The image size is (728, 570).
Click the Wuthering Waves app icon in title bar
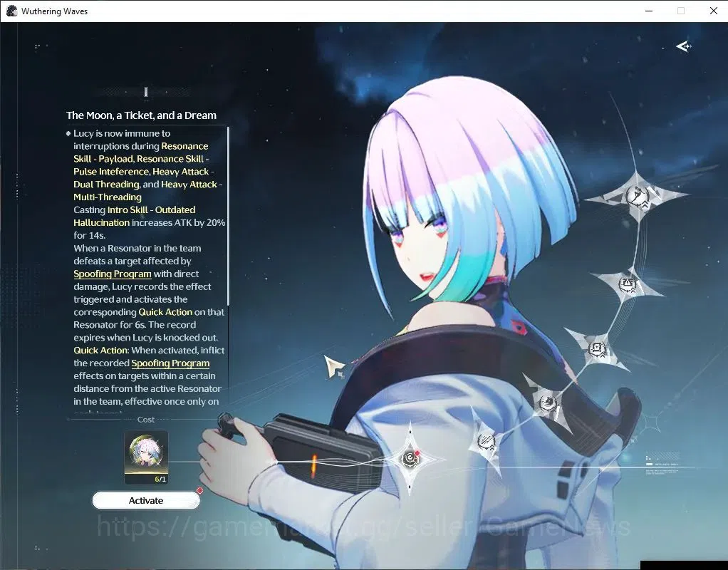point(11,11)
